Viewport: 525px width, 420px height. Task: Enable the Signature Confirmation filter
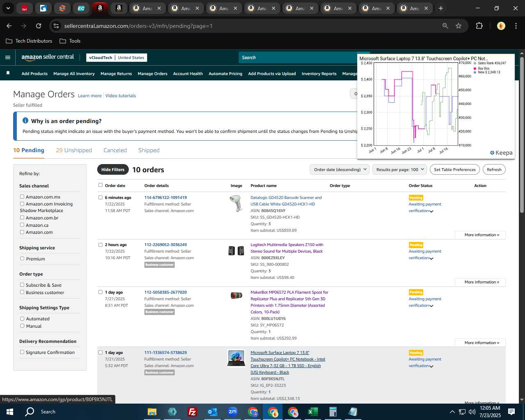coord(22,352)
